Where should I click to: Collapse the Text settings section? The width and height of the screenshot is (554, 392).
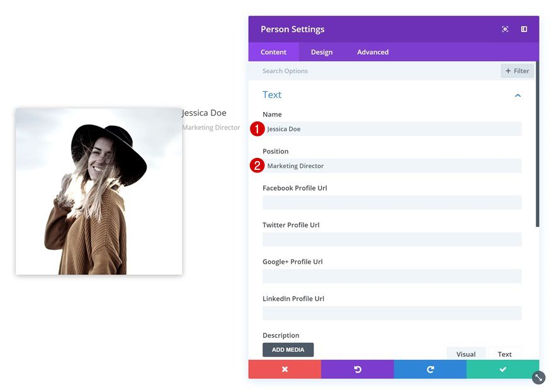point(517,95)
